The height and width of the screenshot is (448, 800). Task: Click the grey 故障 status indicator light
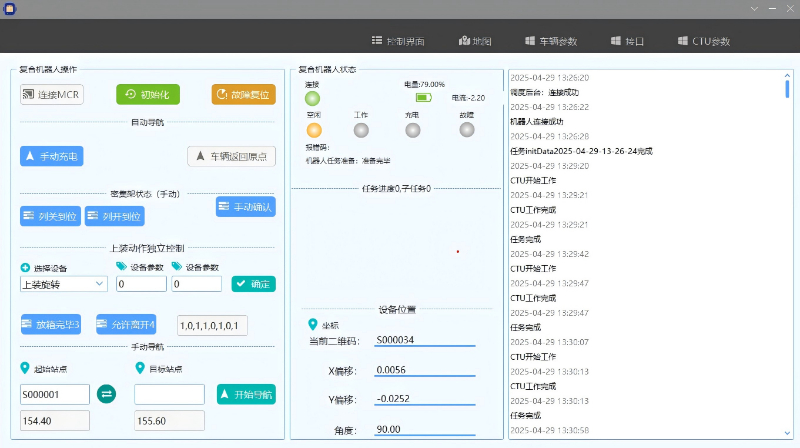[467, 130]
